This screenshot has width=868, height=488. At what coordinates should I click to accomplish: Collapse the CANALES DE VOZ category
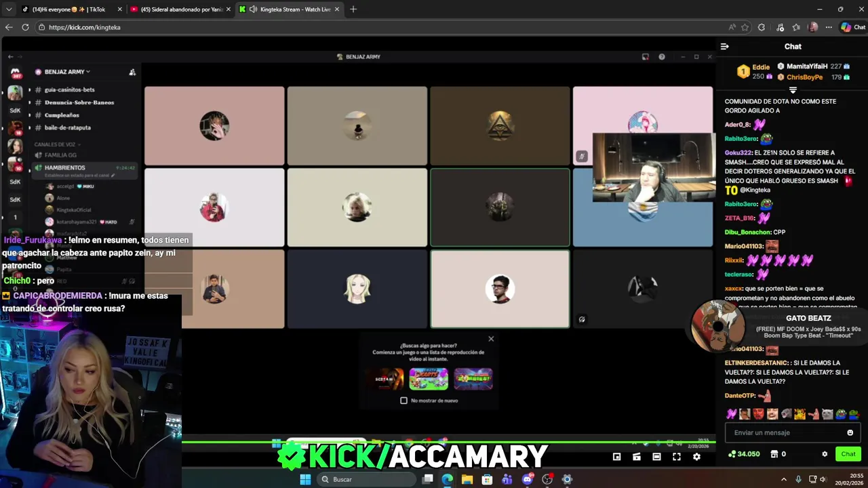click(x=58, y=144)
